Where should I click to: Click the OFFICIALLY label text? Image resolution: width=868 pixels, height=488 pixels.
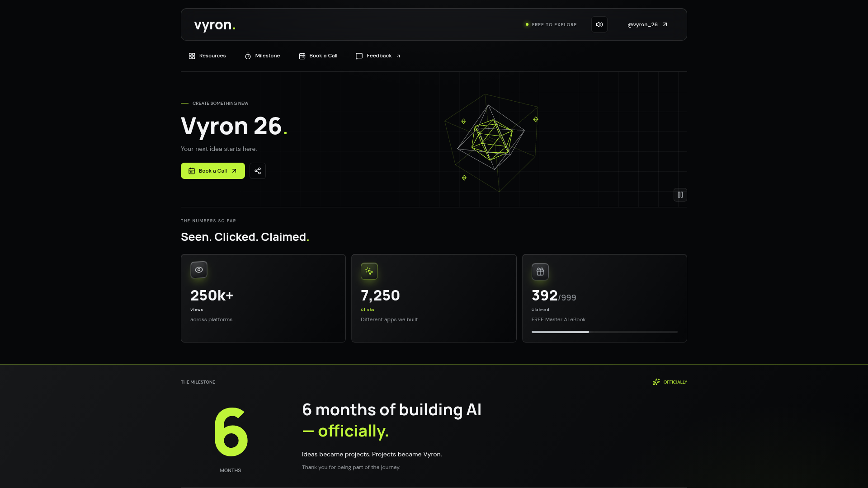point(675,382)
